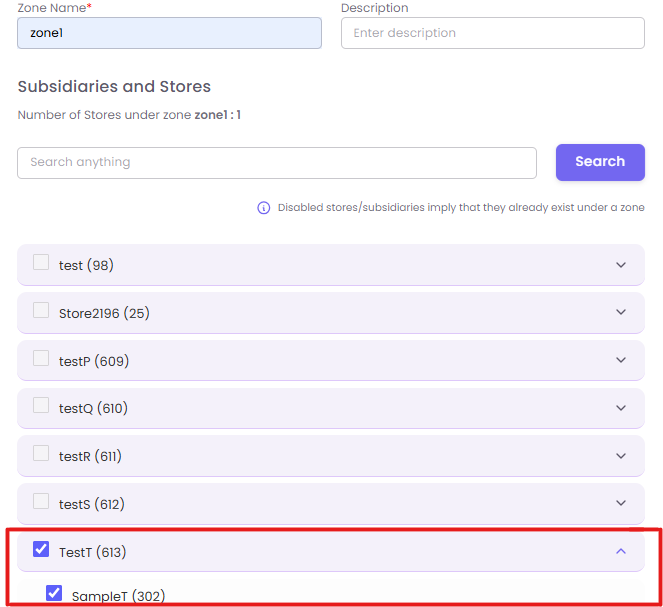Screen dimensions: 663x607
Task: Select the Store2196 (25) checkbox
Action: (41, 311)
